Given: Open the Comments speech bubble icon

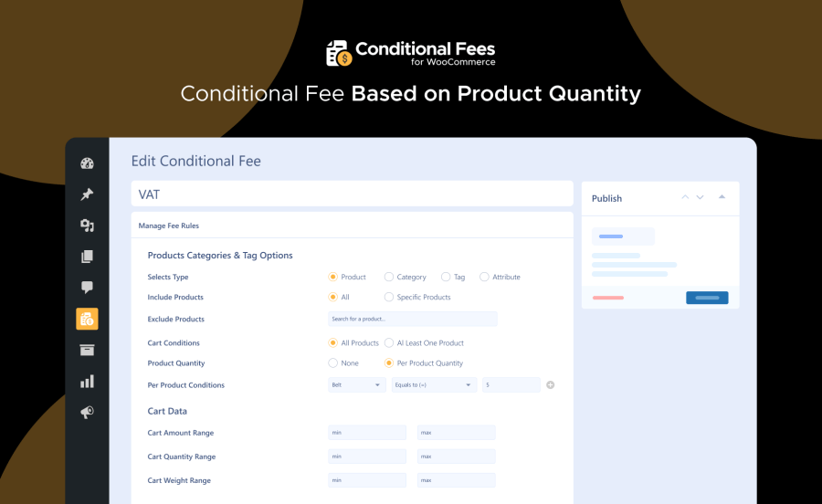Looking at the screenshot, I should coord(87,288).
